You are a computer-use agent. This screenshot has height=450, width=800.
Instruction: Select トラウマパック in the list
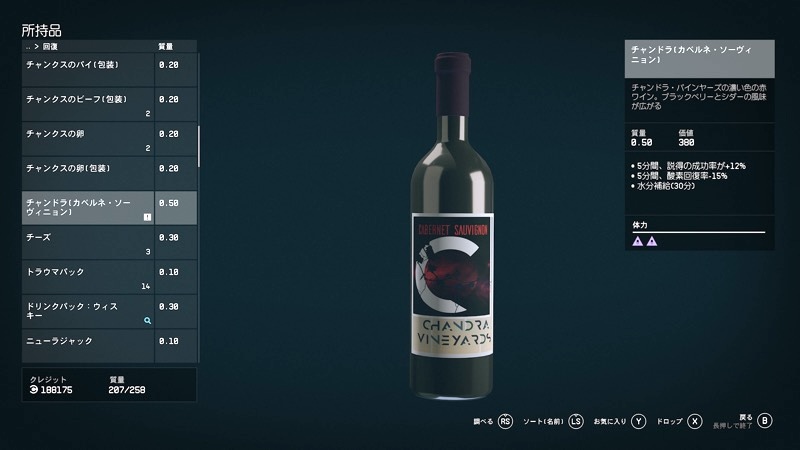coord(109,277)
